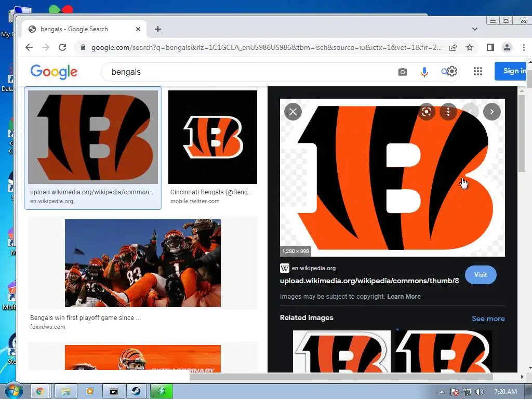
Task: Click the browser Back arrow
Action: 29,47
